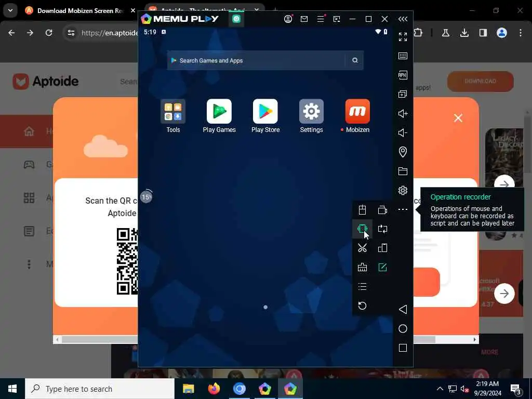532x399 pixels.
Task: Close the Download Mobizen browser tab
Action: pos(133,10)
